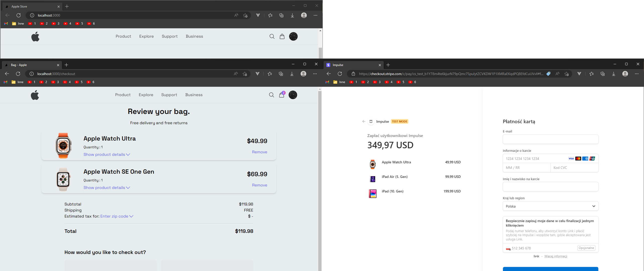The width and height of the screenshot is (644, 271).
Task: Open the Support menu on checkout page
Action: coord(169,95)
